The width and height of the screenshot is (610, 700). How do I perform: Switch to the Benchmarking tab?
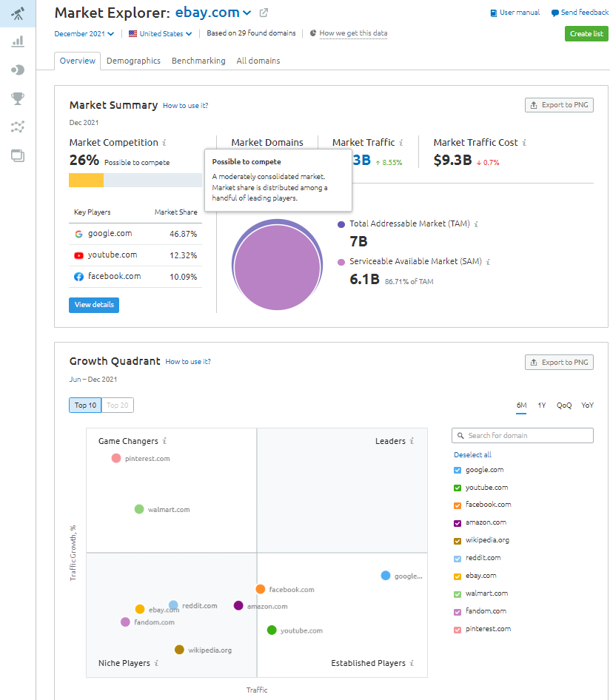(x=198, y=61)
